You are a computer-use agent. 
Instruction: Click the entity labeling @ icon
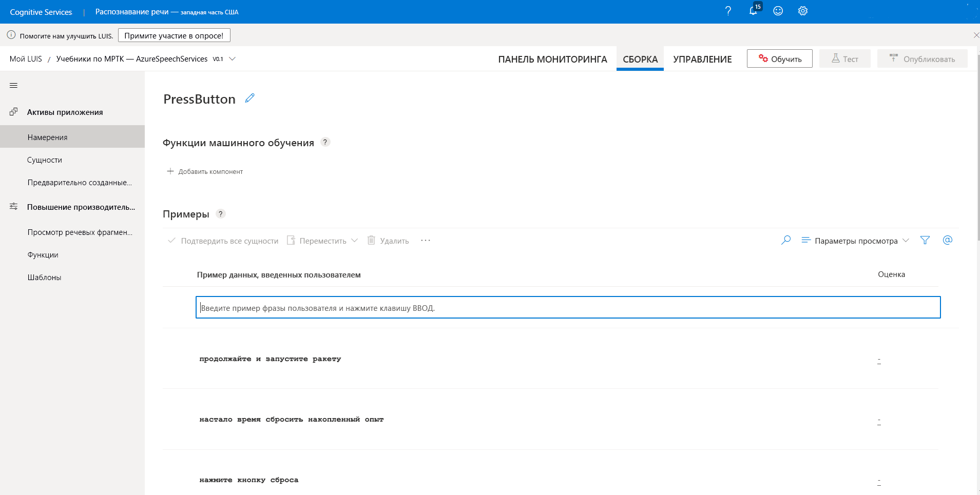pos(947,240)
